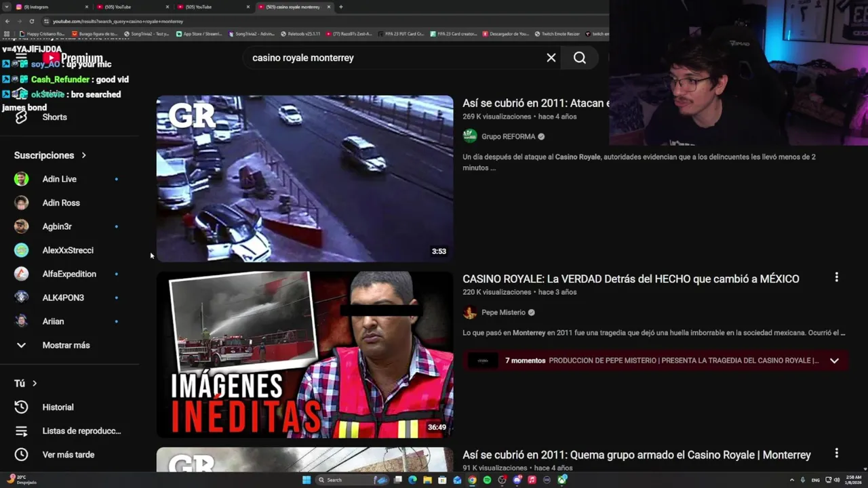Open Así se cubrió en 2011: Atacan video title
The height and width of the screenshot is (488, 868).
[x=536, y=103]
